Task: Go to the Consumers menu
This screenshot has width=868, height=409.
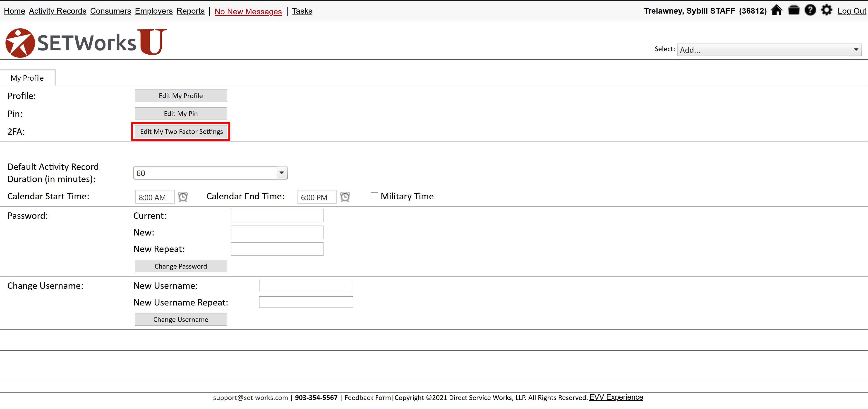Action: tap(110, 11)
